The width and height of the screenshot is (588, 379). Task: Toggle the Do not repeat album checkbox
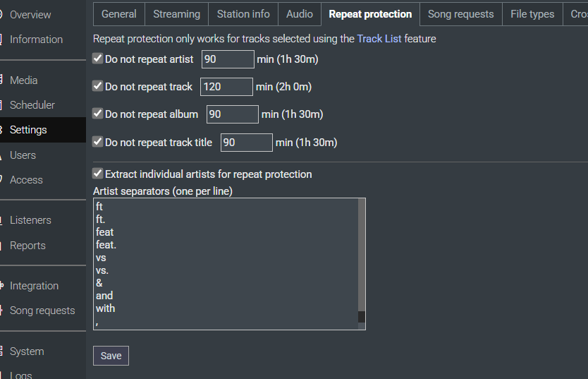click(98, 114)
